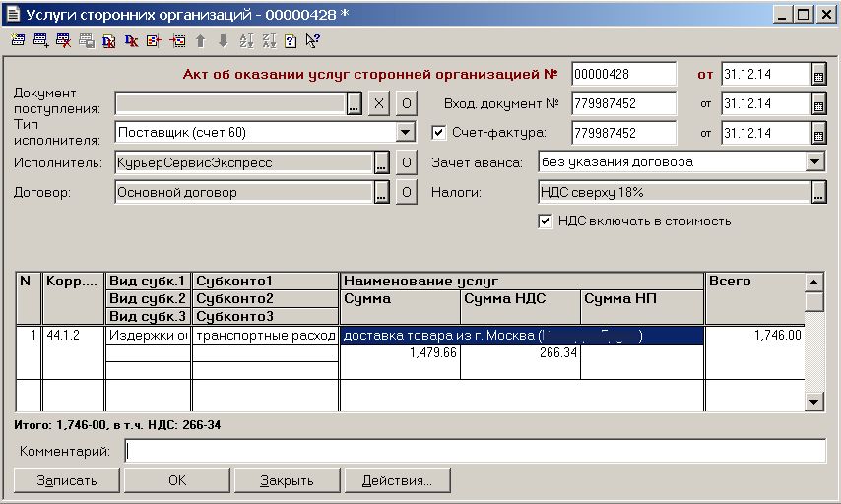Click the table scrollbar thumb
The height and width of the screenshot is (504, 841).
coord(814,301)
